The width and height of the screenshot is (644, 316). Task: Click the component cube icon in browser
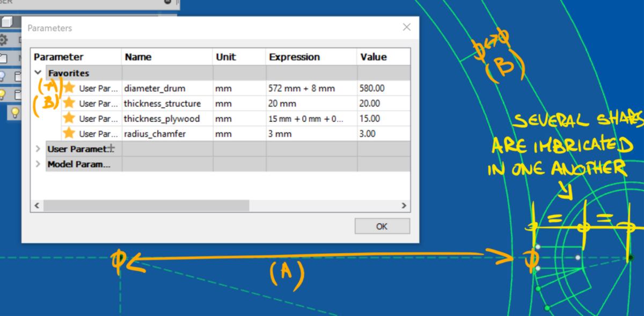pos(6,22)
